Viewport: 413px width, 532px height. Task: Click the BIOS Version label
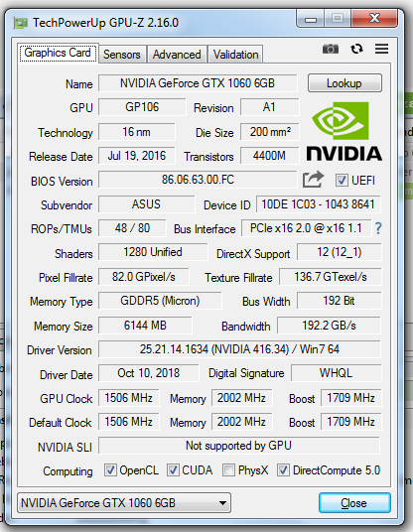point(62,182)
